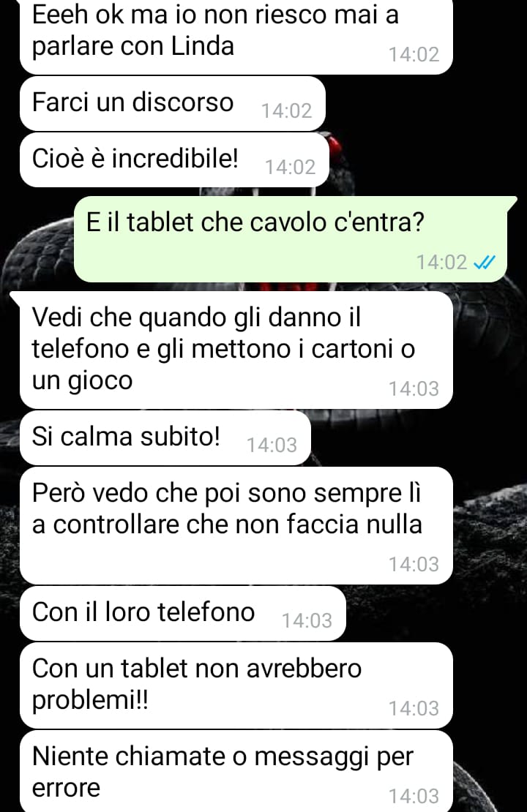Tap the 'Si calma subito!' bubble
Screen dimensions: 527x812
click(165, 438)
